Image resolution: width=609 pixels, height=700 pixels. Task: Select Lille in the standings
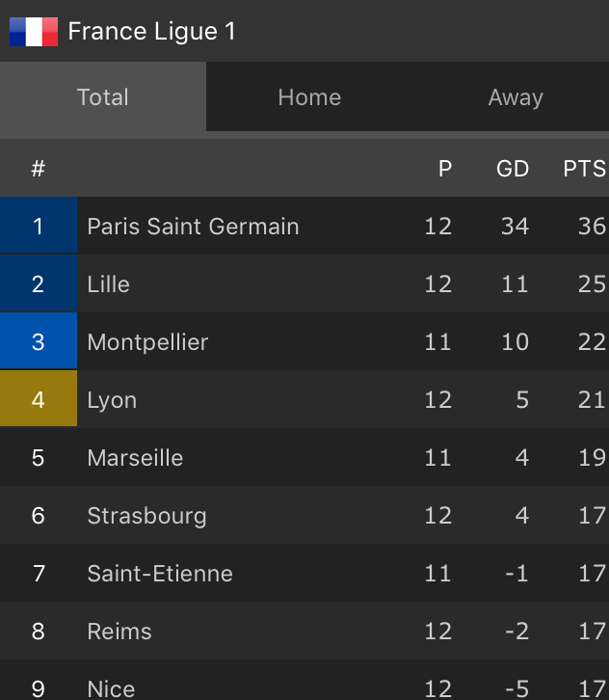tap(108, 284)
